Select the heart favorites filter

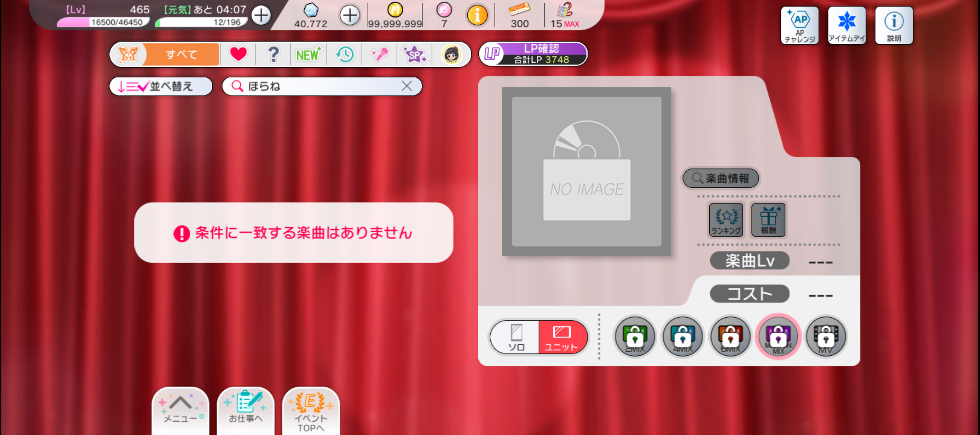coord(238,54)
